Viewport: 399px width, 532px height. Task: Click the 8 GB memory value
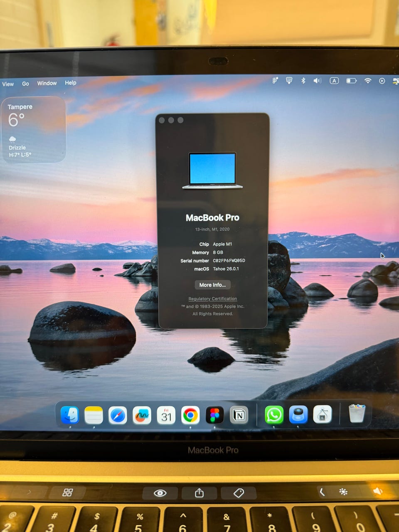pos(218,252)
